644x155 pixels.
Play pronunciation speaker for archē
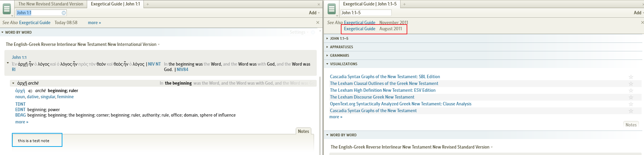click(30, 91)
